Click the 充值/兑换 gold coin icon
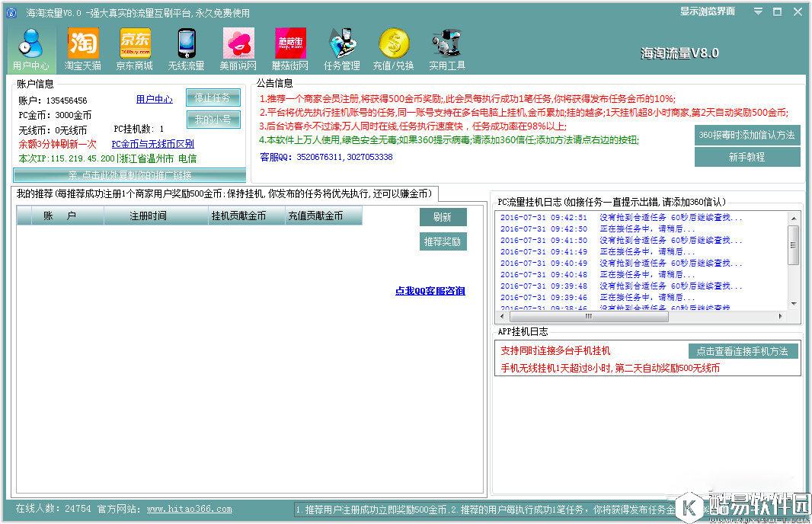 point(393,48)
